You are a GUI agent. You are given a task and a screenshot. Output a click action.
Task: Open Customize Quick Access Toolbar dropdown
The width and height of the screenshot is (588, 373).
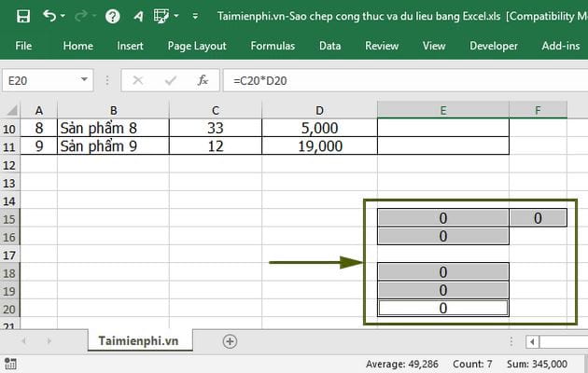point(195,16)
